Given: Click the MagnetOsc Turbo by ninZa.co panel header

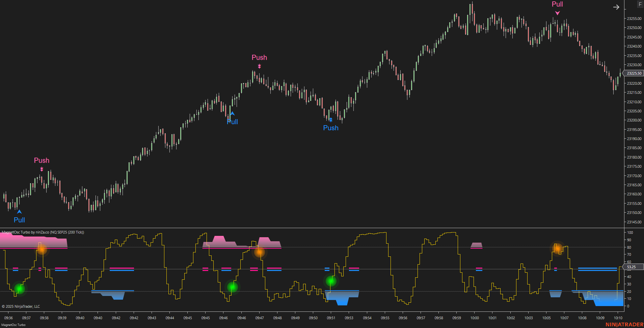Looking at the screenshot, I should click(x=43, y=232).
